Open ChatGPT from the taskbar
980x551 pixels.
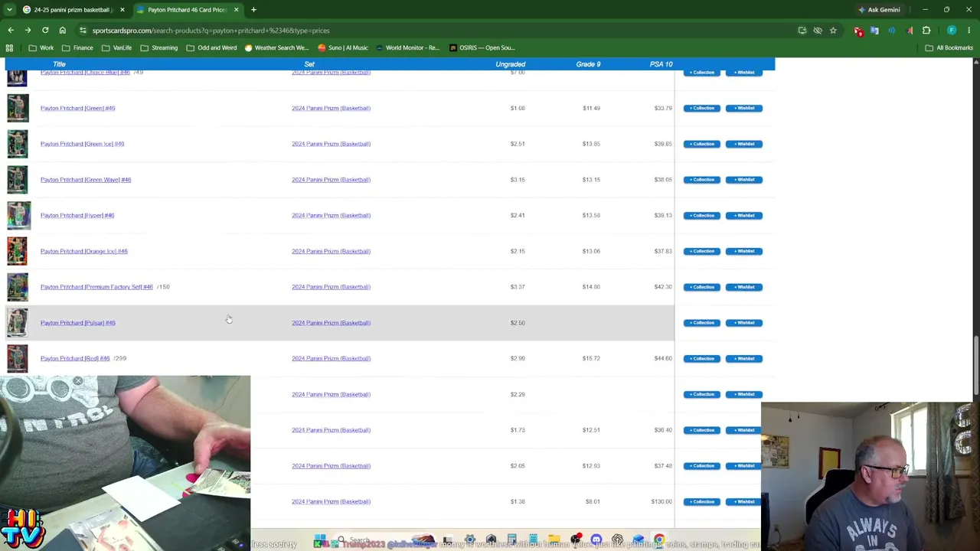pyautogui.click(x=617, y=540)
